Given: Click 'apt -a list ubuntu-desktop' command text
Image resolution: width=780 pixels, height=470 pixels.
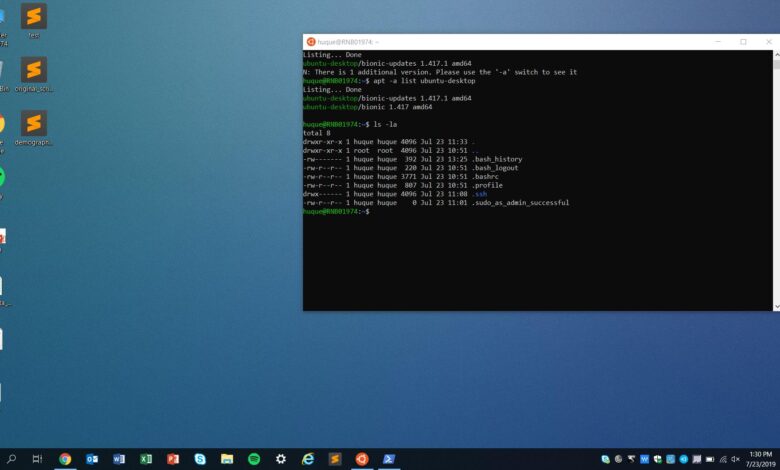Looking at the screenshot, I should pyautogui.click(x=424, y=81).
